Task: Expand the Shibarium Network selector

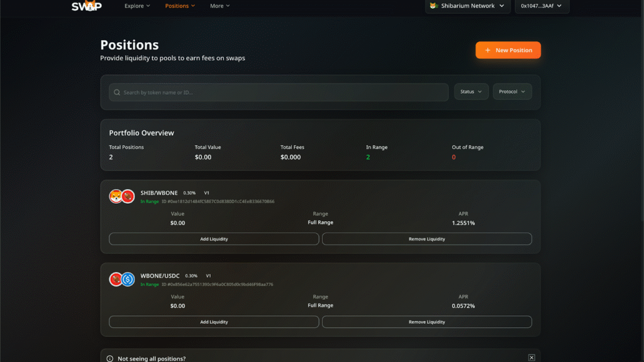Action: (x=467, y=6)
